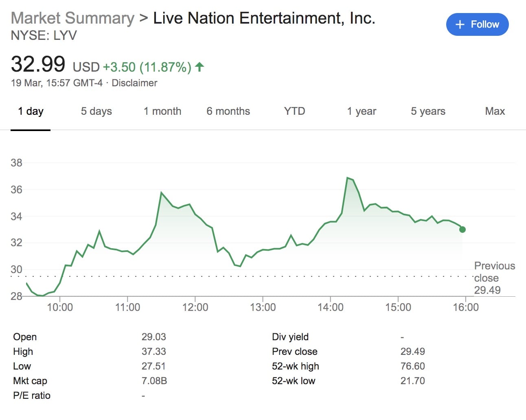The height and width of the screenshot is (420, 526).
Task: Select the YTD tab
Action: pyautogui.click(x=294, y=111)
